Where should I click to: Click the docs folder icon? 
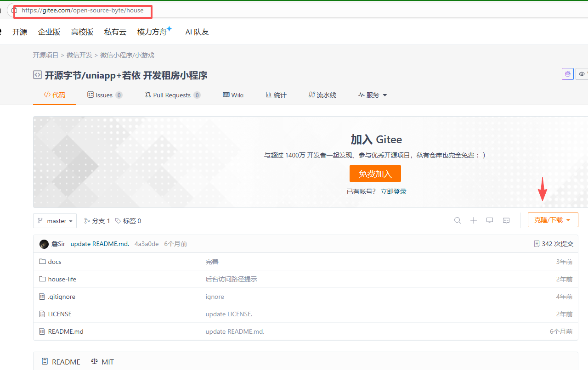pos(42,262)
